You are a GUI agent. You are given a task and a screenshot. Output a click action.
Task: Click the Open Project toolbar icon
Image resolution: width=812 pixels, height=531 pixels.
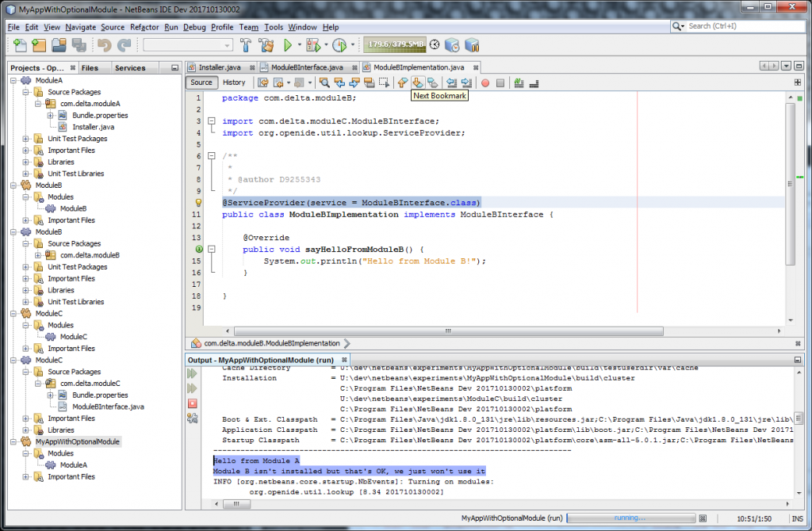pyautogui.click(x=59, y=45)
